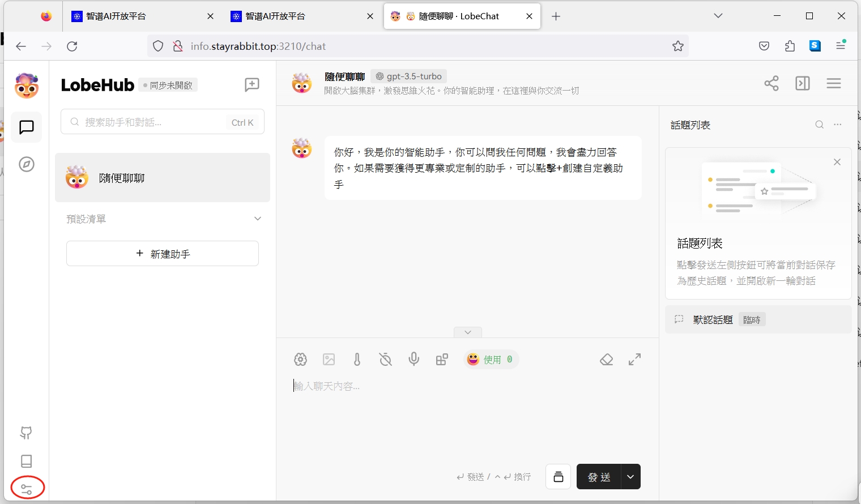Clear conversation with eraser icon
Screen dimensions: 861x504
pyautogui.click(x=607, y=360)
